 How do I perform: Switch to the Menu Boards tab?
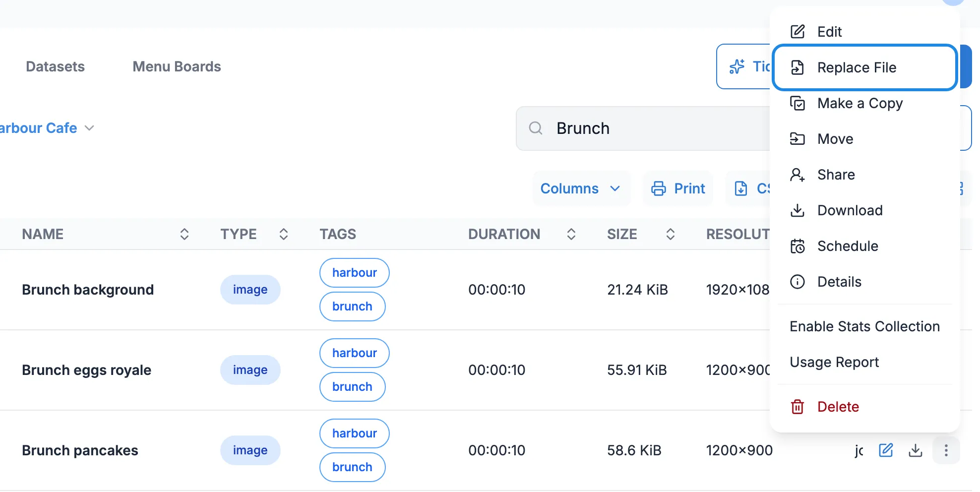(177, 66)
